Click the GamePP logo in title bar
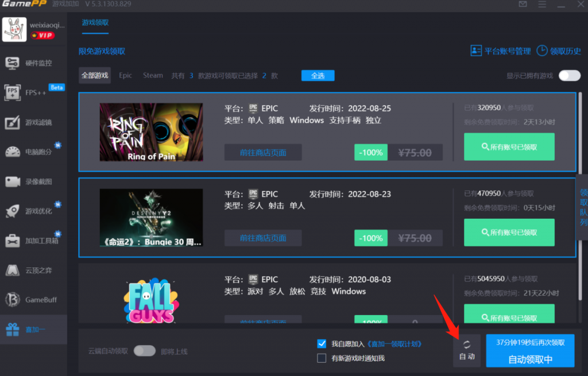Image resolution: width=588 pixels, height=376 pixels. 24,4
